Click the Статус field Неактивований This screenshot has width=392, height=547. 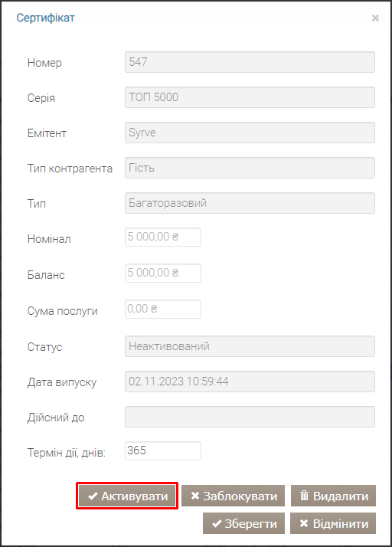click(250, 346)
